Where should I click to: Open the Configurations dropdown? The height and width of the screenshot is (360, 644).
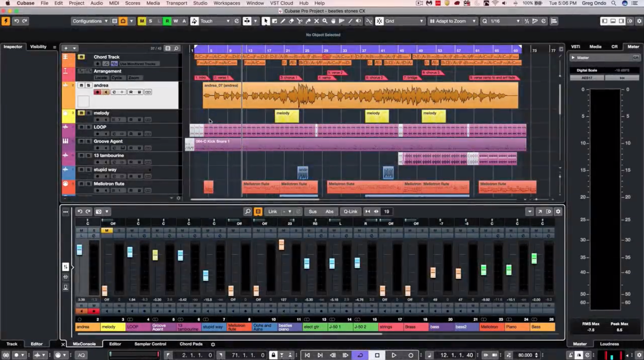(90, 21)
